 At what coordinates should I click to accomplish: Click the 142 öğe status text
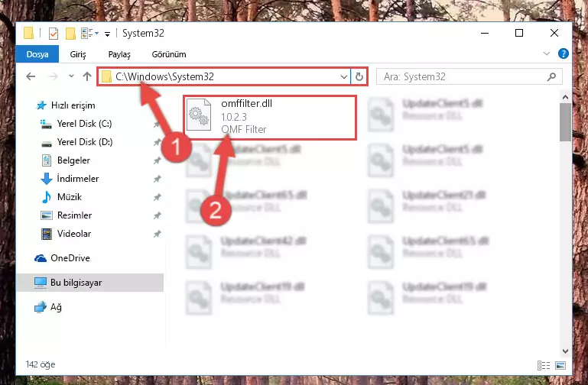tap(40, 364)
